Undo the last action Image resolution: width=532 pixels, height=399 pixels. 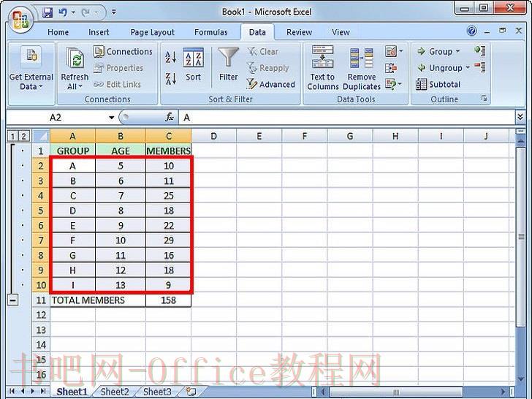click(63, 12)
